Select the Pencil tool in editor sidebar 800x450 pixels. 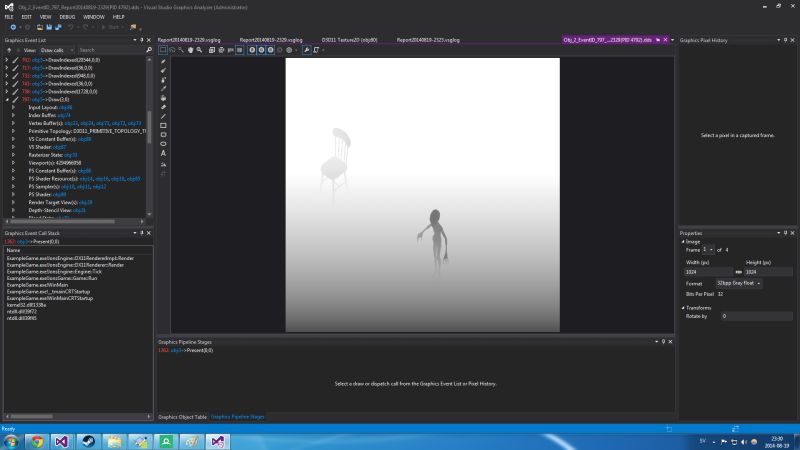click(x=163, y=61)
